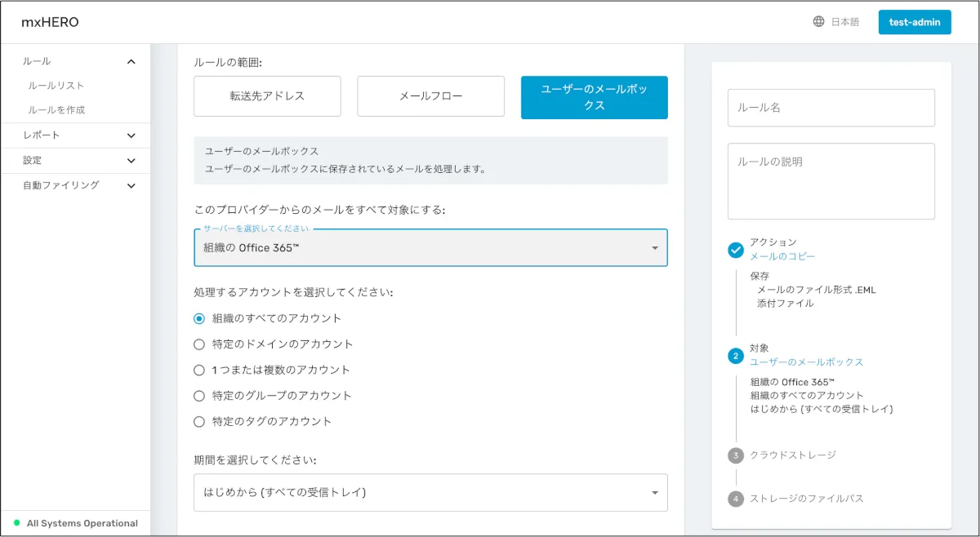Open the 組織の Office 365 server dropdown
The height and width of the screenshot is (537, 980).
pyautogui.click(x=430, y=248)
